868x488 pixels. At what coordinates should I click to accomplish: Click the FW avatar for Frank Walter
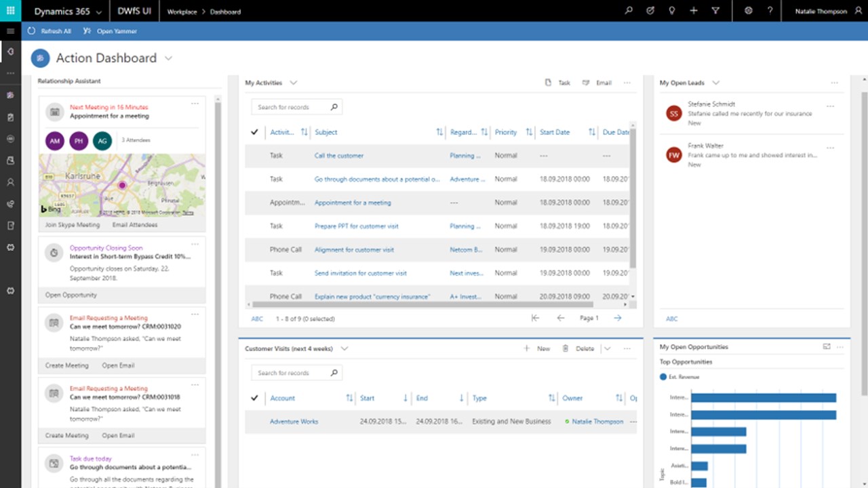pyautogui.click(x=673, y=155)
